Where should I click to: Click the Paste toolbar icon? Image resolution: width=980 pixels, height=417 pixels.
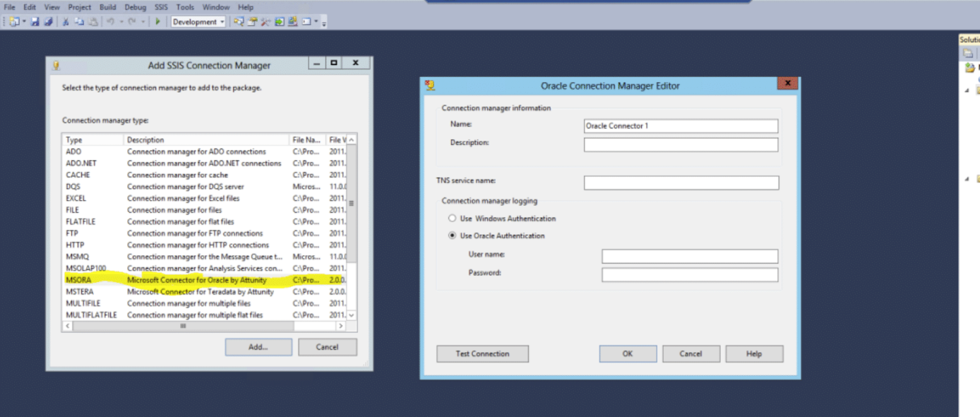coord(94,22)
